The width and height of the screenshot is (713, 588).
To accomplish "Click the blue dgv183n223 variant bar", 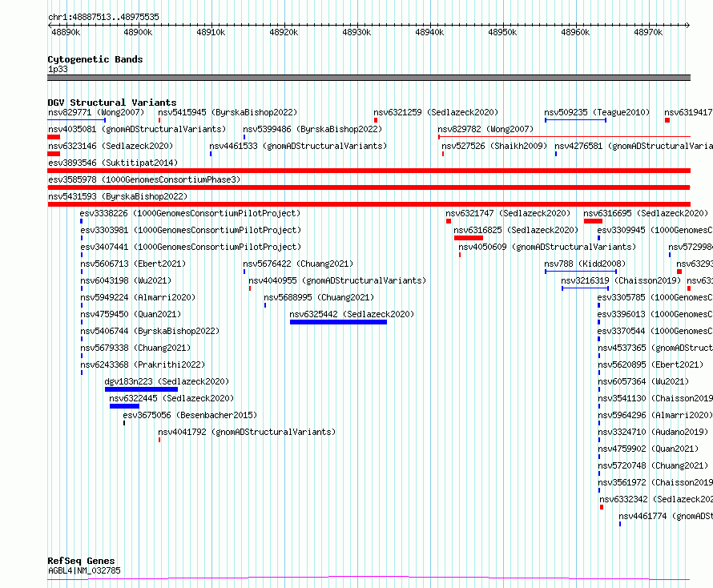I will [x=141, y=389].
